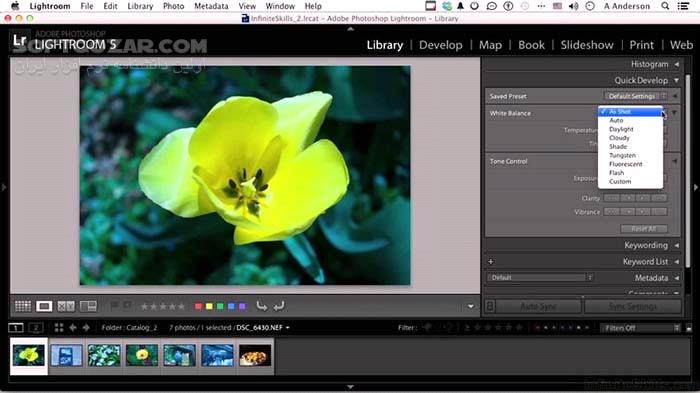Add keyword with Keyword List plus icon
The height and width of the screenshot is (393, 700).
click(x=491, y=262)
